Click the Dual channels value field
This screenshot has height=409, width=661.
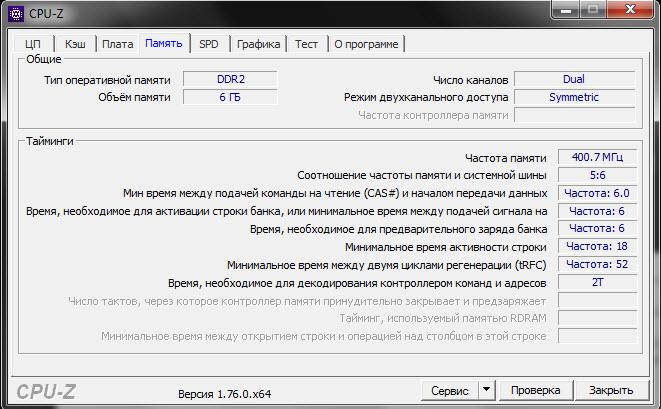point(574,79)
